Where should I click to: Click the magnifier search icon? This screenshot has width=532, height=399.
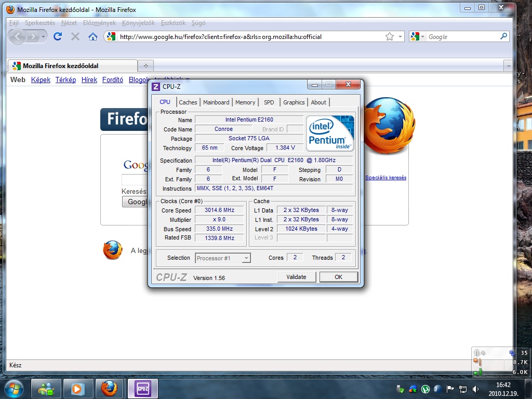503,36
